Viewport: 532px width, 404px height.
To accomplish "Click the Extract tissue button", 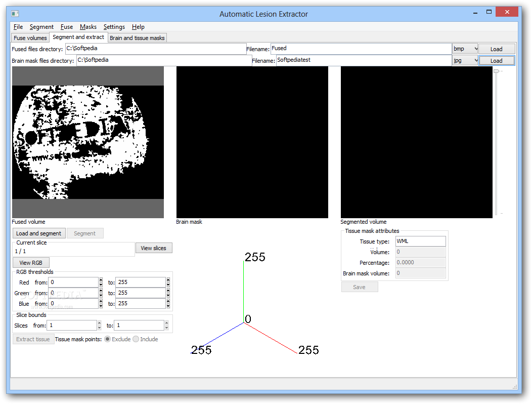I will pos(33,339).
